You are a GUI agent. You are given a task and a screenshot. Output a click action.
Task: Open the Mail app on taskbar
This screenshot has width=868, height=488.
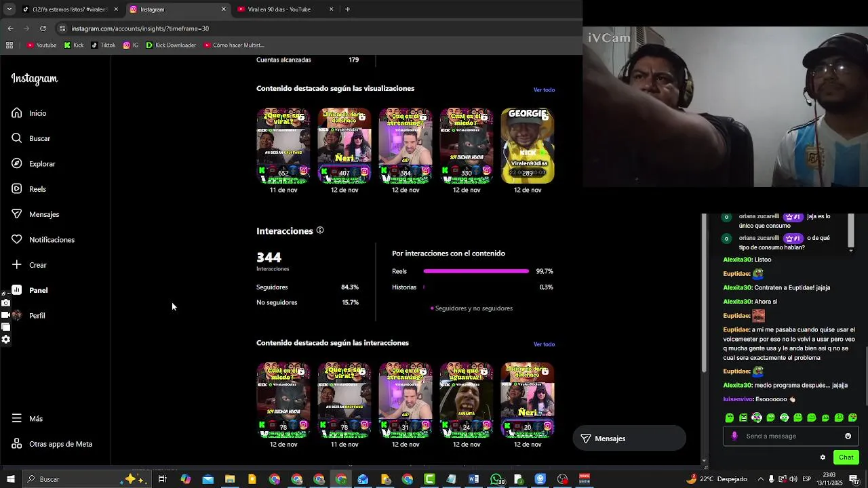click(208, 479)
